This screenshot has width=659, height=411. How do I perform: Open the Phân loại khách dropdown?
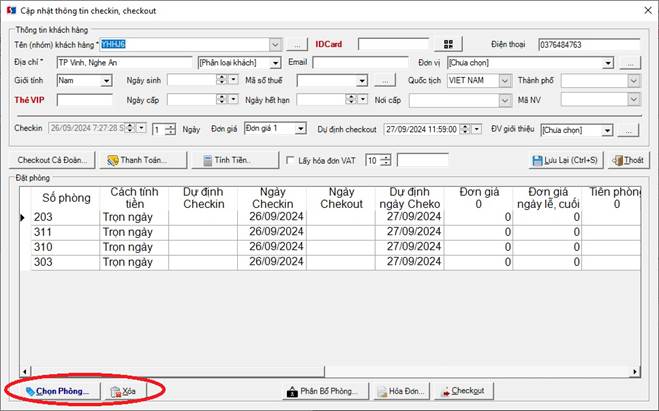275,63
